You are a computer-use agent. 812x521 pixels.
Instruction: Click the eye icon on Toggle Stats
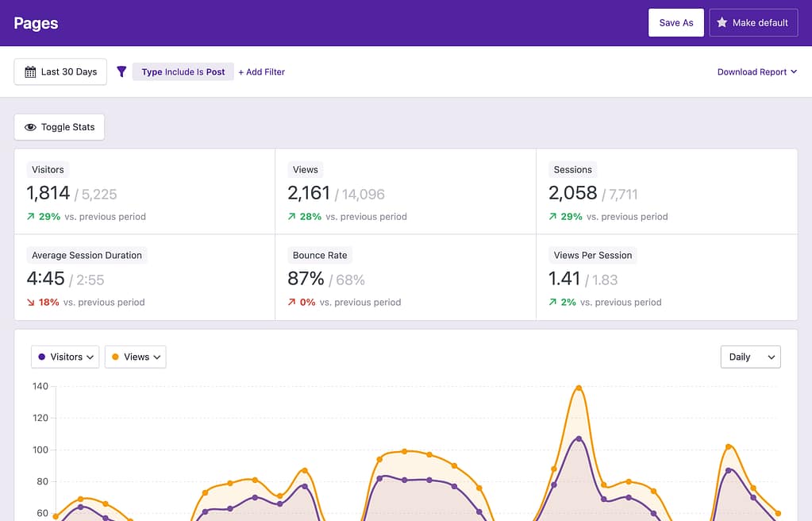31,127
